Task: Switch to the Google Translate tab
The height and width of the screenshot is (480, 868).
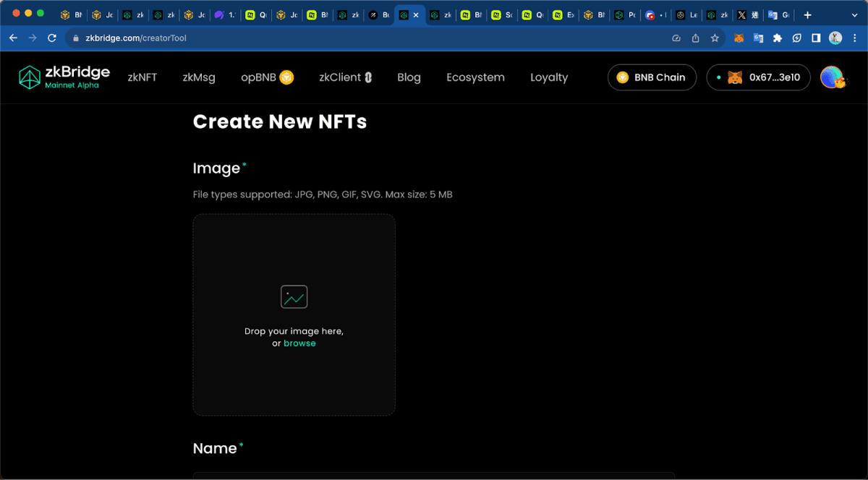Action: click(x=778, y=14)
